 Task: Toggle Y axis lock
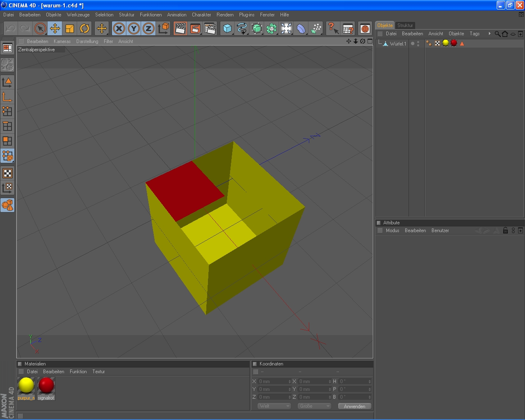point(134,28)
